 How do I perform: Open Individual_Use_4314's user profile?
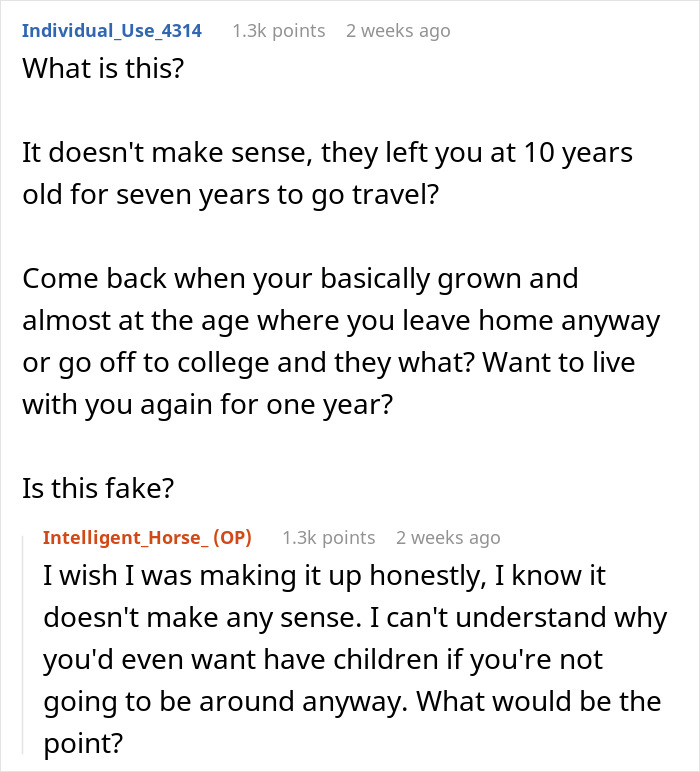112,31
